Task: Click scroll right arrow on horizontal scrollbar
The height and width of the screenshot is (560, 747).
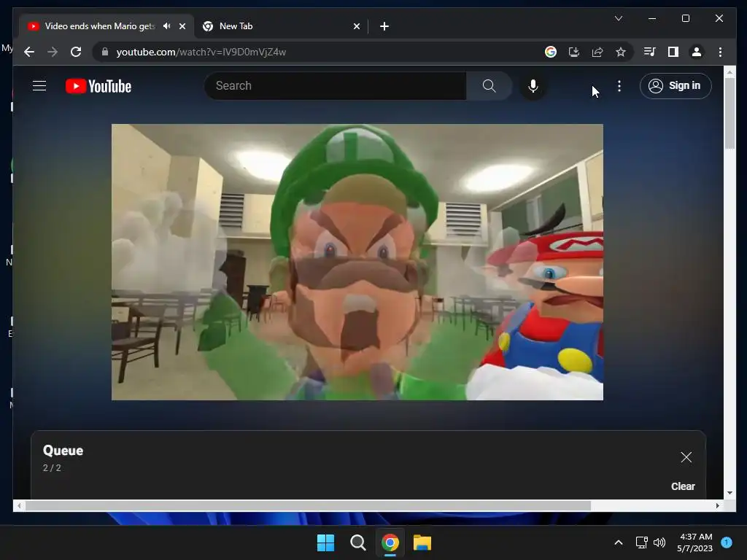Action: pos(718,505)
